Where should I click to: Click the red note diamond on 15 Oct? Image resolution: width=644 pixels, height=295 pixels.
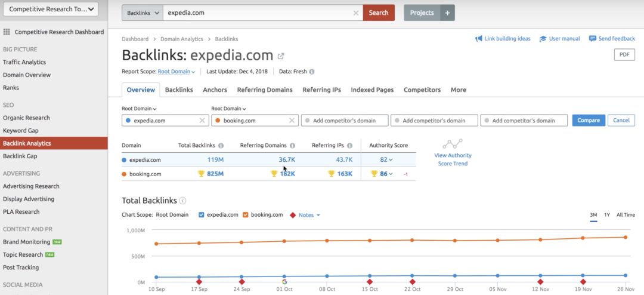[370, 282]
